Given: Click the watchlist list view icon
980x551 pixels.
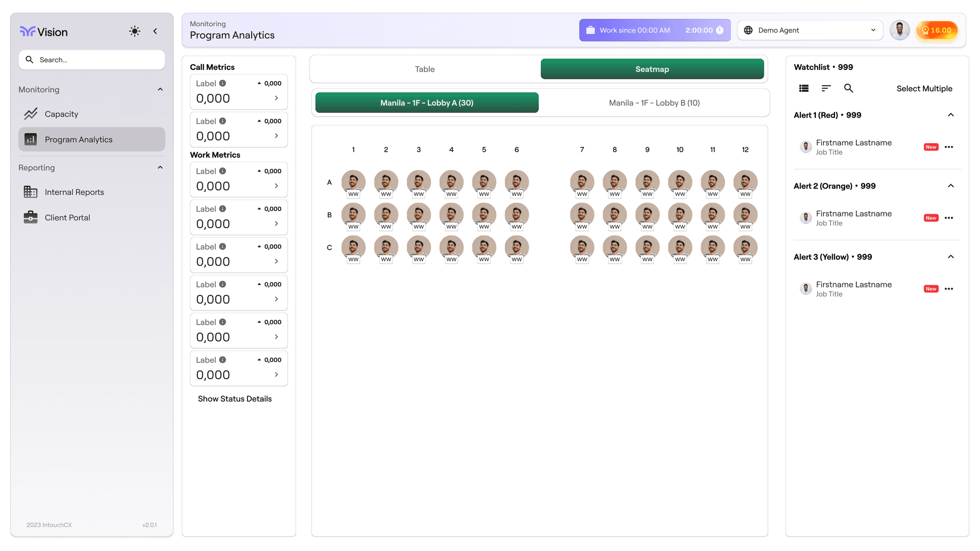Looking at the screenshot, I should [804, 88].
